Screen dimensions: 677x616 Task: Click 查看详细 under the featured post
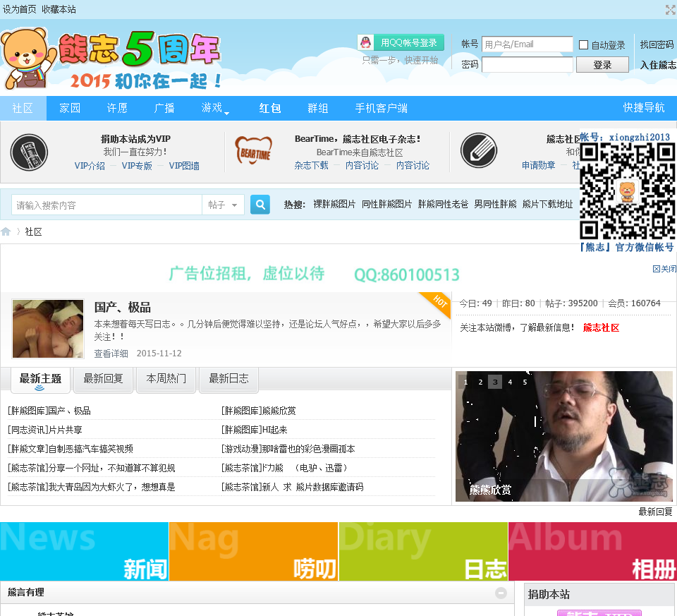pos(111,354)
